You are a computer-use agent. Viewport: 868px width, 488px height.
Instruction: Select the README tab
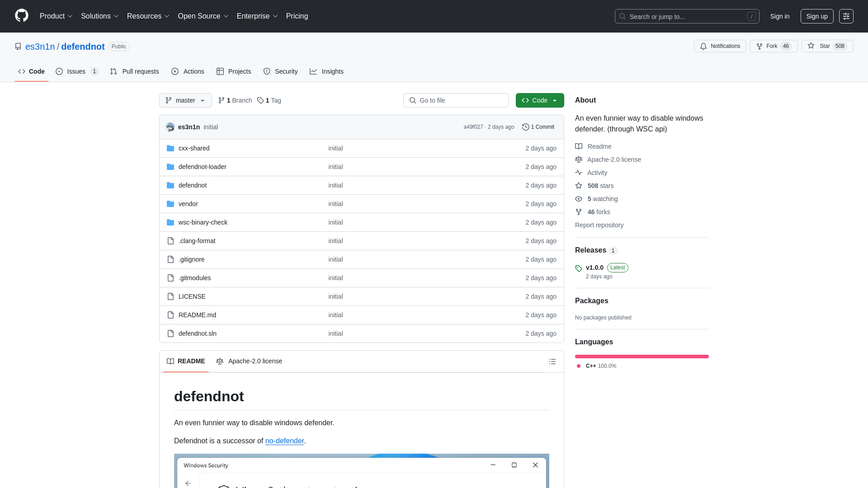[186, 361]
